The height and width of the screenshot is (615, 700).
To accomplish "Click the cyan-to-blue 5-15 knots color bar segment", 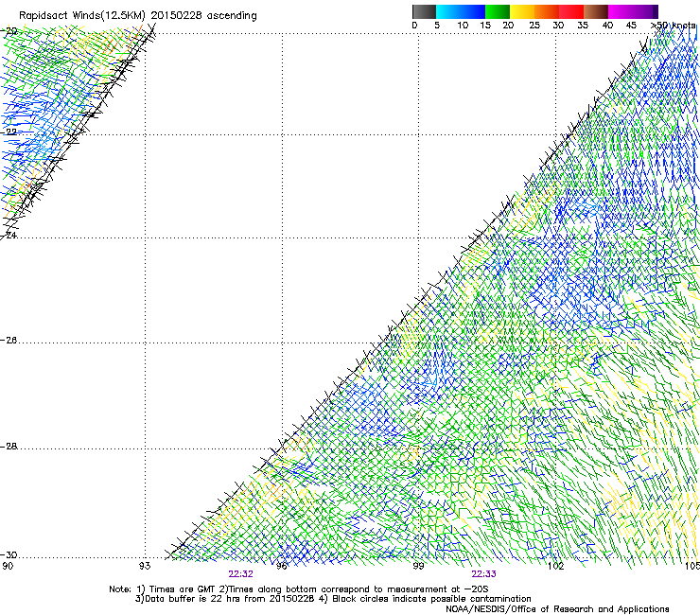I will [461, 11].
